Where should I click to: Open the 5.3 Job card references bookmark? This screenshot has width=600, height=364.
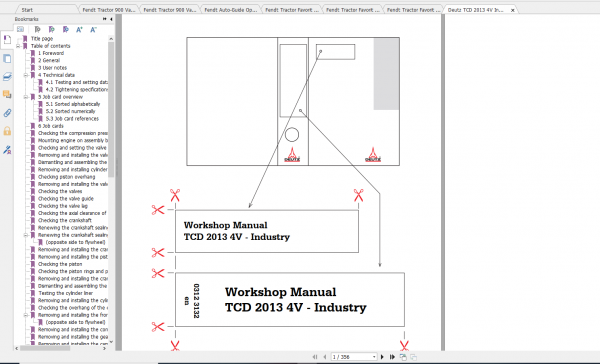[x=72, y=119]
